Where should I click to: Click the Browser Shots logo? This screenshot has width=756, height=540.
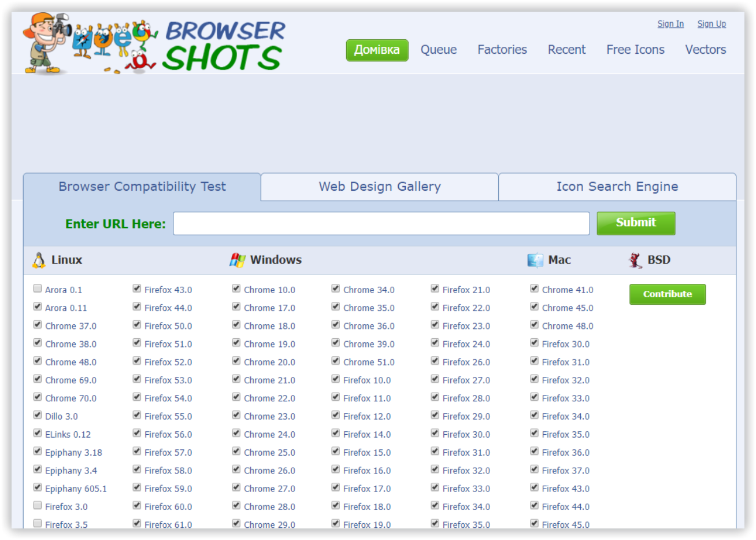(x=155, y=45)
